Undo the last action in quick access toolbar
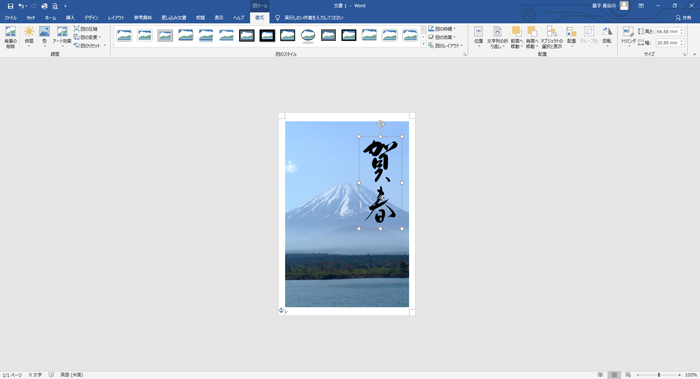 point(21,6)
